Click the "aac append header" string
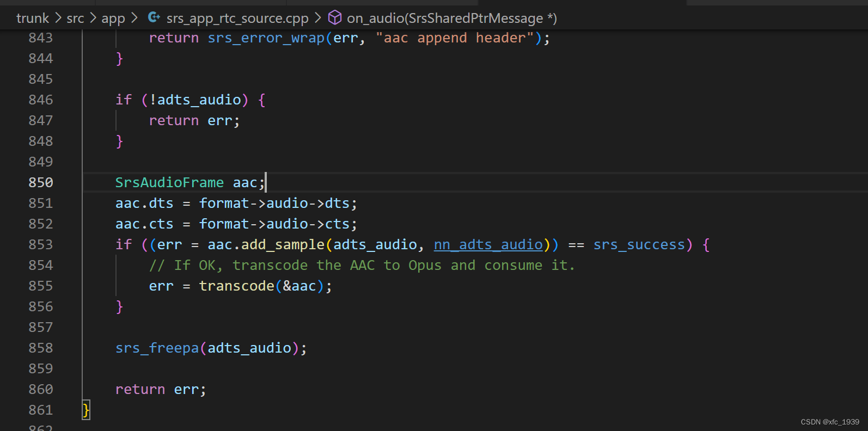 pyautogui.click(x=455, y=38)
